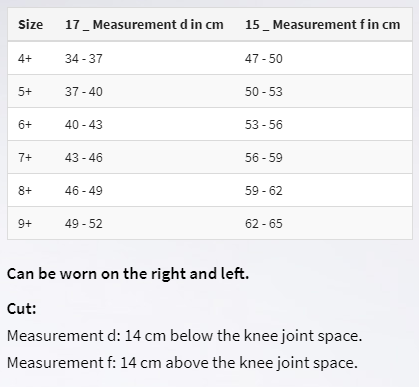Select the size 7+ row label
The image size is (419, 387).
click(25, 158)
